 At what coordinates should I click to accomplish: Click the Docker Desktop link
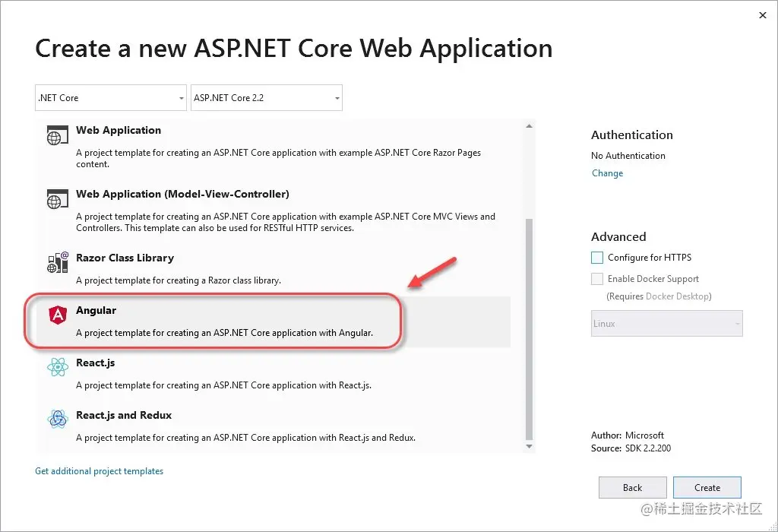[677, 296]
